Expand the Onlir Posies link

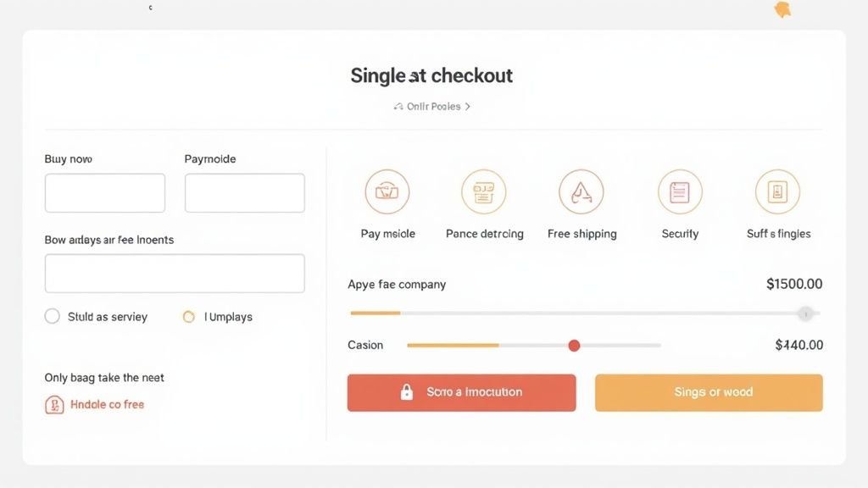[429, 106]
